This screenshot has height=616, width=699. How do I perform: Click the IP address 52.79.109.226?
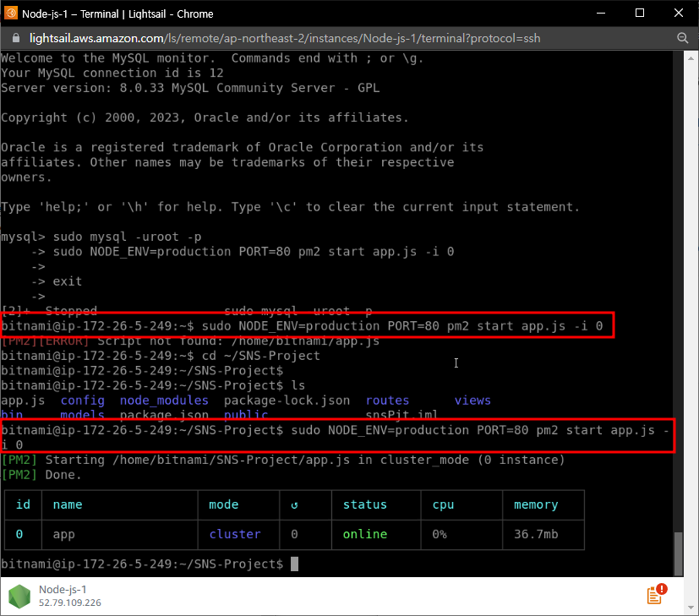[70, 602]
